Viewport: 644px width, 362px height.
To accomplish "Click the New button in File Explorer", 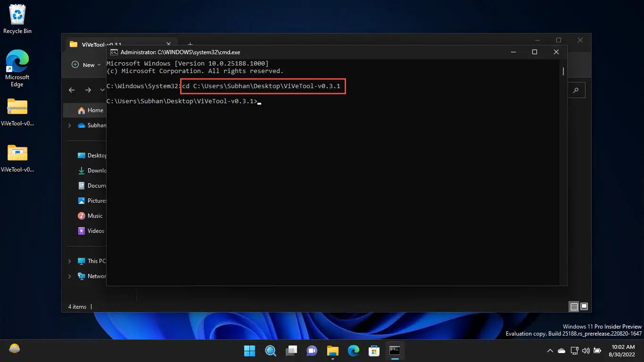I will (x=86, y=65).
